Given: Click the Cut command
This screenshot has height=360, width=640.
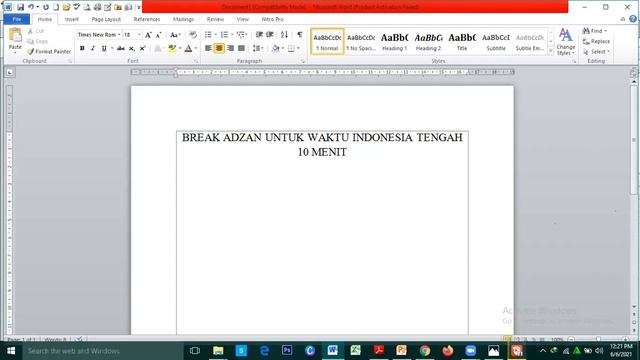Looking at the screenshot, I should [x=36, y=31].
